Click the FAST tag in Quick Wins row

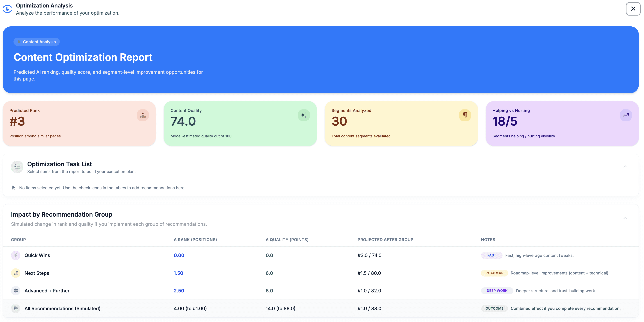click(x=491, y=255)
